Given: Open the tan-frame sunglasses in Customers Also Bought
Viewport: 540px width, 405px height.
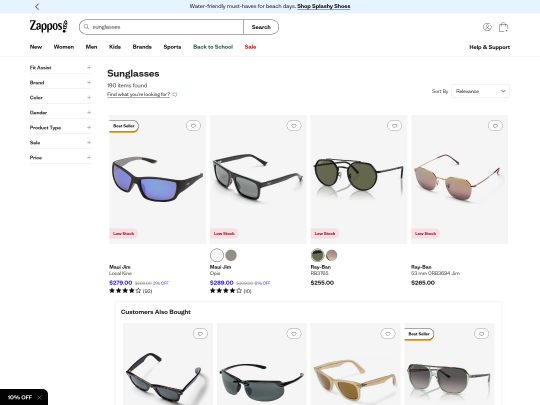Looking at the screenshot, I should [x=355, y=364].
